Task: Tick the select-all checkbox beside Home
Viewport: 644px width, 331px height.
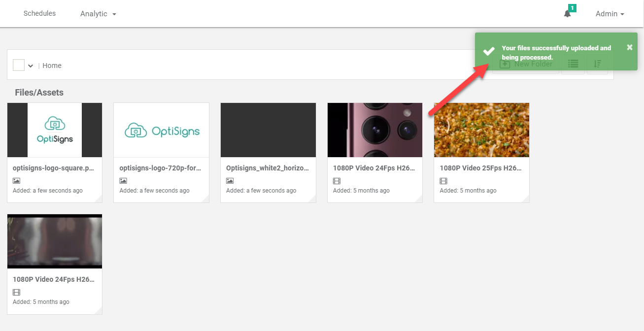Action: pyautogui.click(x=19, y=65)
